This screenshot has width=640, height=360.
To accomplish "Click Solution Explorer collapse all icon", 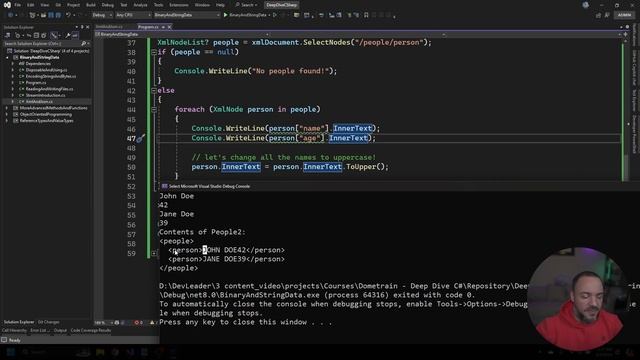I will click(x=36, y=36).
